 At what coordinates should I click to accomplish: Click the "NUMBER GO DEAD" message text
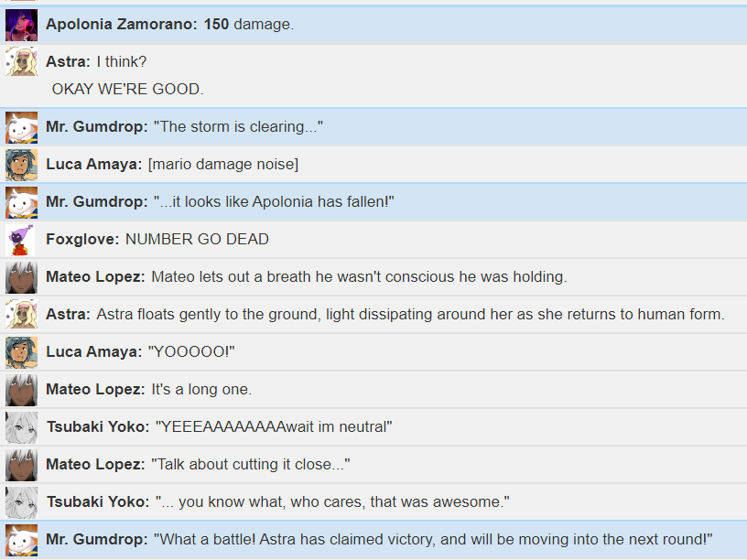[197, 239]
